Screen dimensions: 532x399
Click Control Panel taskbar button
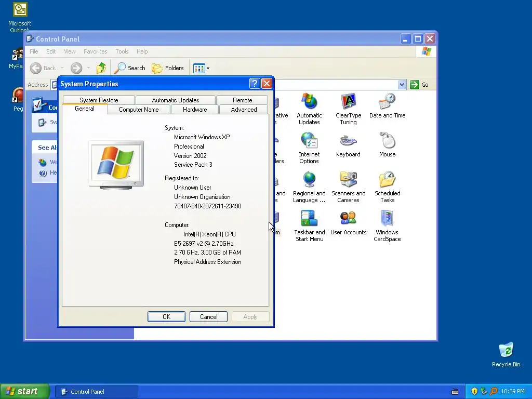point(97,392)
